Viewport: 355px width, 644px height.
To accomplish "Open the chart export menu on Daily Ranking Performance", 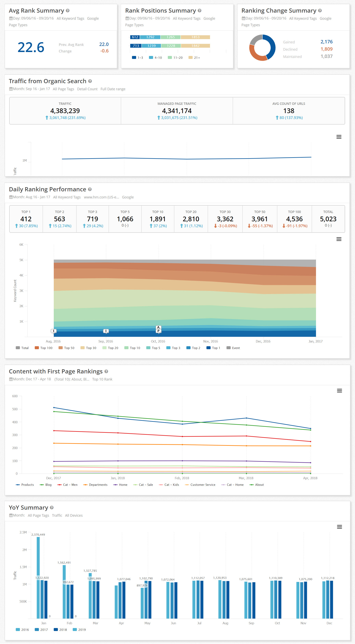I will coord(339,239).
